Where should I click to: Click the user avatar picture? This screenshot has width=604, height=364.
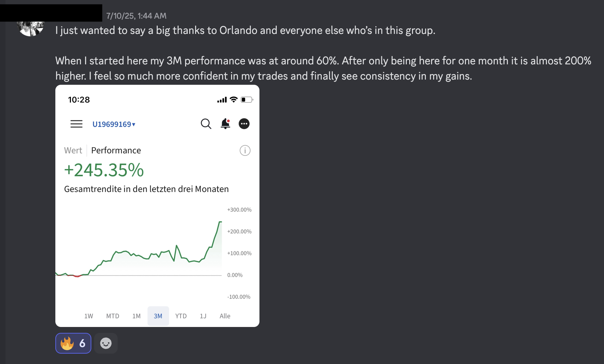tap(31, 28)
